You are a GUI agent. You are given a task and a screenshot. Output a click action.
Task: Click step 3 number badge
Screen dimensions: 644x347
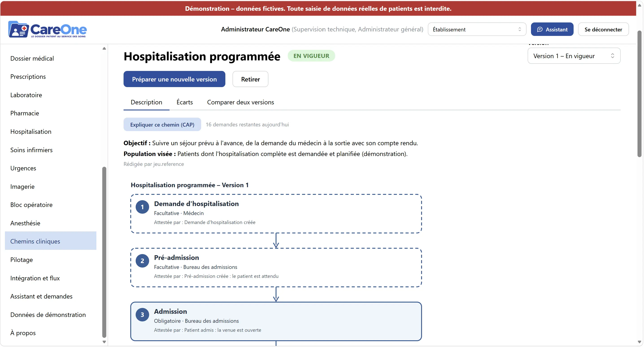[142, 315]
